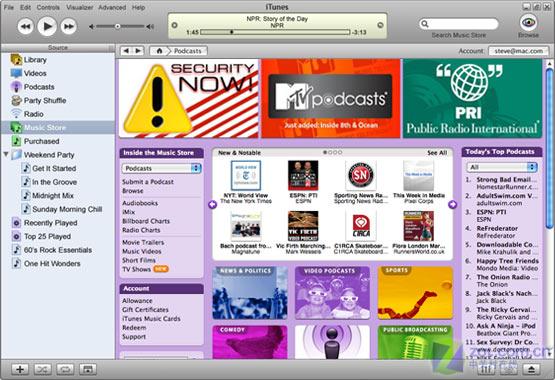555x380 pixels.
Task: Open C1RCA Skateboard podcast artwork
Action: pos(361,226)
